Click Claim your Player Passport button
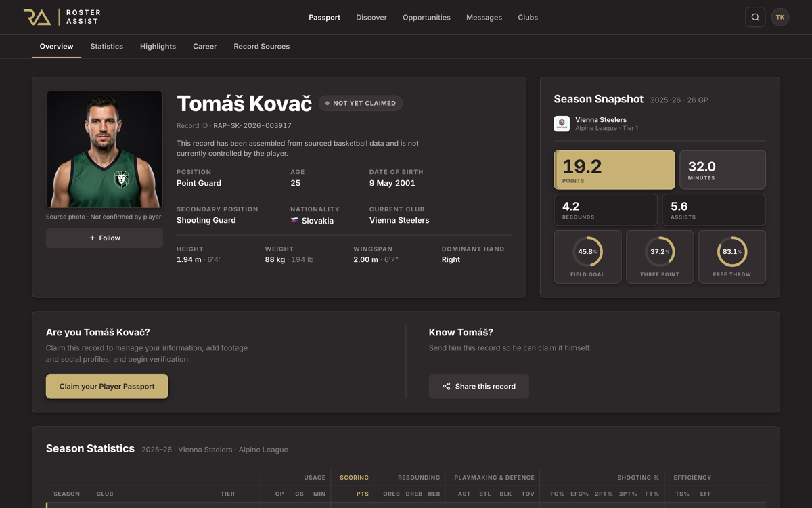 click(x=107, y=386)
